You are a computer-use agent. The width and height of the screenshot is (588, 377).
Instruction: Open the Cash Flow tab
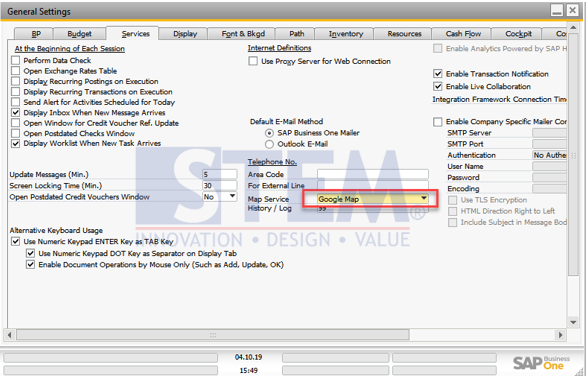click(x=463, y=34)
